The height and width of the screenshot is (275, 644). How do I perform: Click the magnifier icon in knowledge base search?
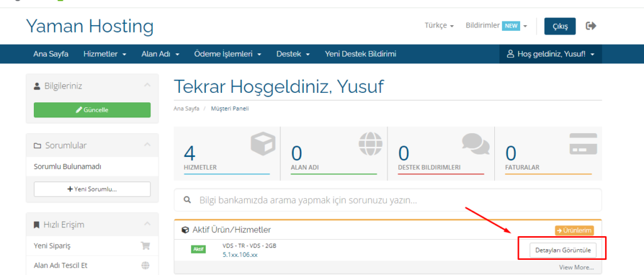point(187,200)
